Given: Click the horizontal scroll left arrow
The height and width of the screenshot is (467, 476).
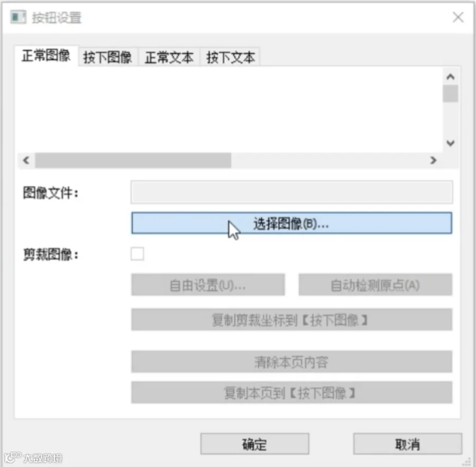Looking at the screenshot, I should pos(26,160).
